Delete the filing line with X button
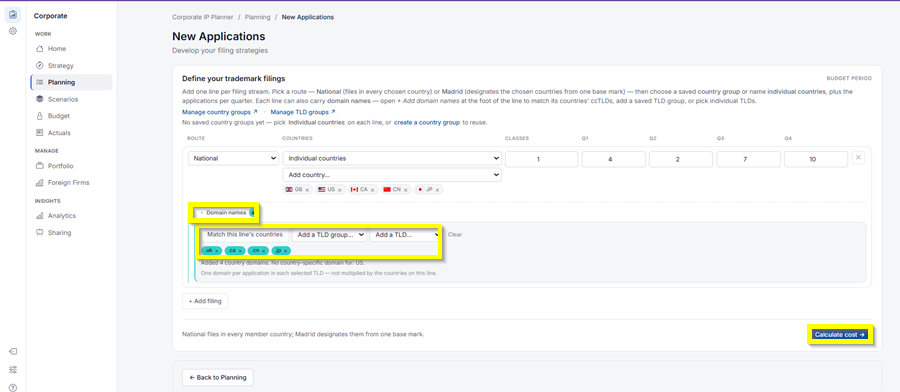 point(858,158)
